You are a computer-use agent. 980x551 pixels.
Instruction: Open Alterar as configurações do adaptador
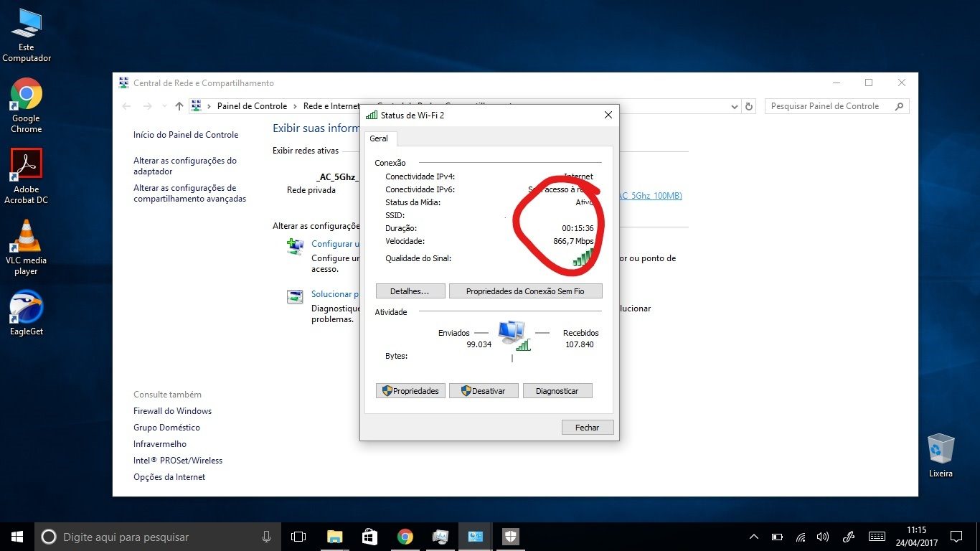[185, 166]
